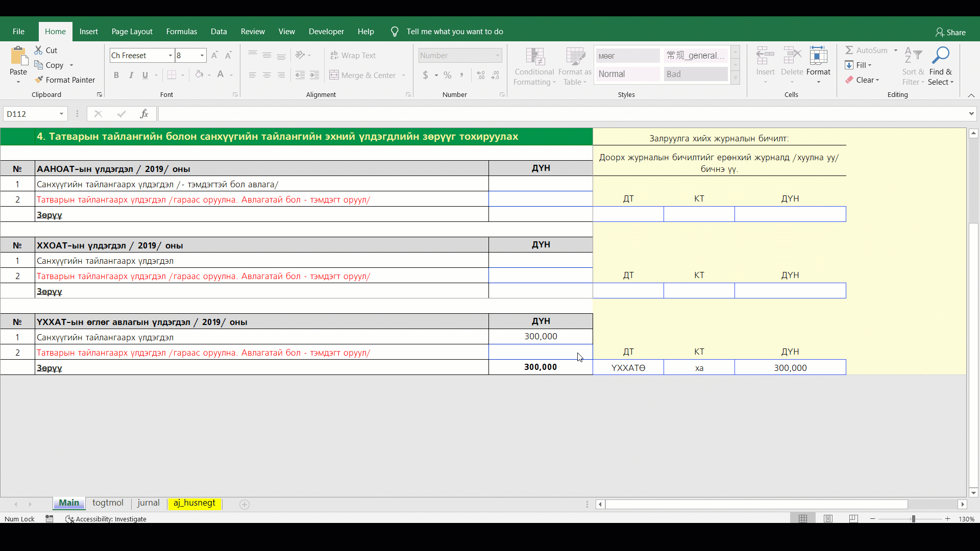The image size is (980, 551).
Task: Click the zoom slider handle
Action: tap(913, 518)
